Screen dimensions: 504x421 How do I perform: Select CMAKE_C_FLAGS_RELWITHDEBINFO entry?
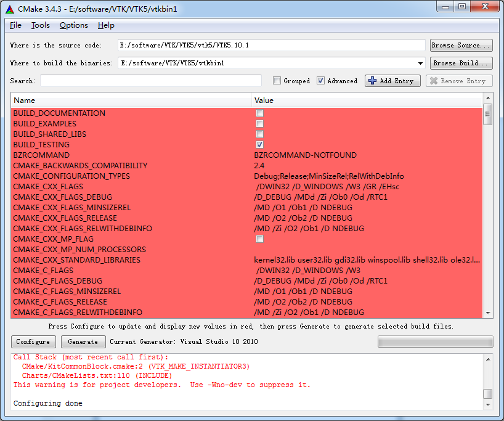(x=78, y=313)
